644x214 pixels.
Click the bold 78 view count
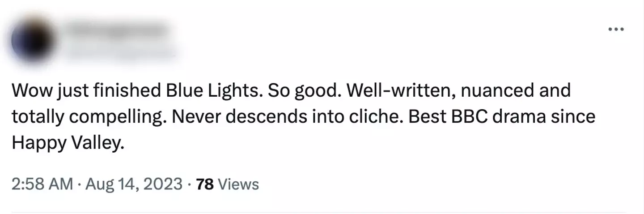(205, 184)
